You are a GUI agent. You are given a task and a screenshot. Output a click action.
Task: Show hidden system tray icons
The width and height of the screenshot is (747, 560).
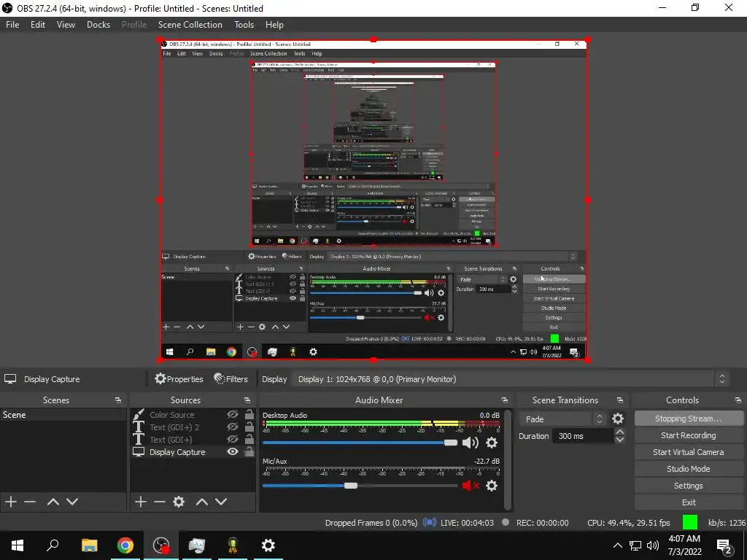pyautogui.click(x=617, y=545)
